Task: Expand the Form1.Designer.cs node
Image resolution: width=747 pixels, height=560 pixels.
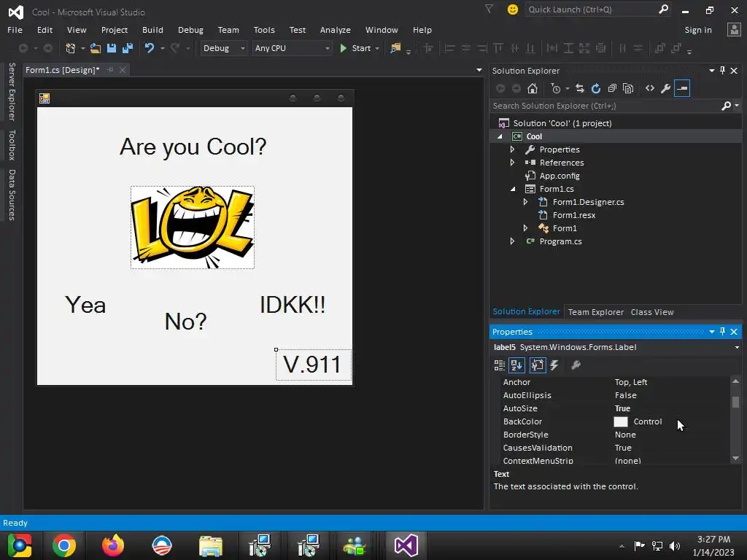Action: click(525, 202)
